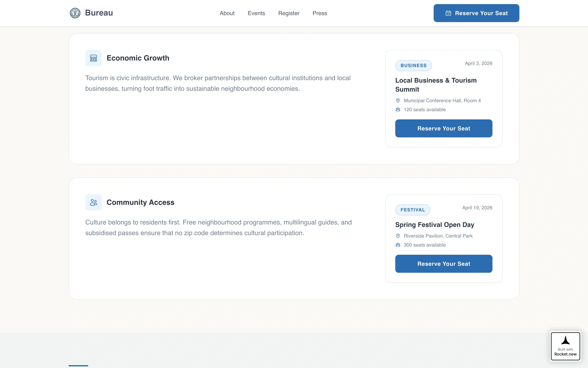Click the Culture belongs to residents paragraph
Screen dimensions: 588x368
click(218, 228)
